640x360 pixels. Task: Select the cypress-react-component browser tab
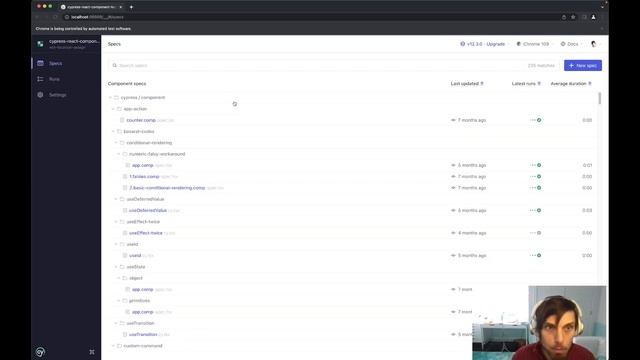click(x=91, y=7)
